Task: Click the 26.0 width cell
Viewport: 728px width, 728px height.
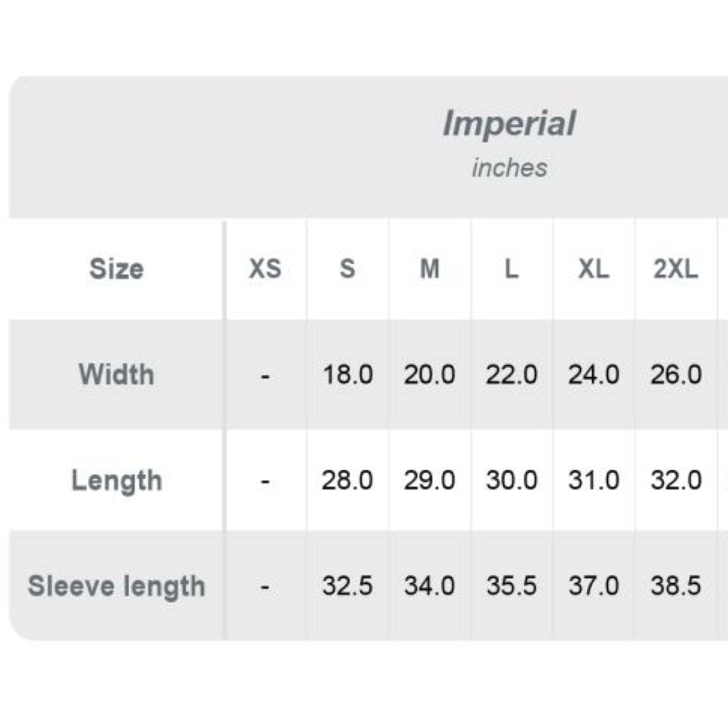Action: pos(676,375)
